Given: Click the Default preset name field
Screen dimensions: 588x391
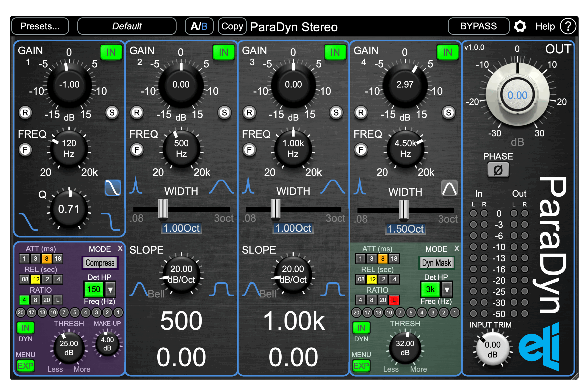Looking at the screenshot, I should (127, 26).
